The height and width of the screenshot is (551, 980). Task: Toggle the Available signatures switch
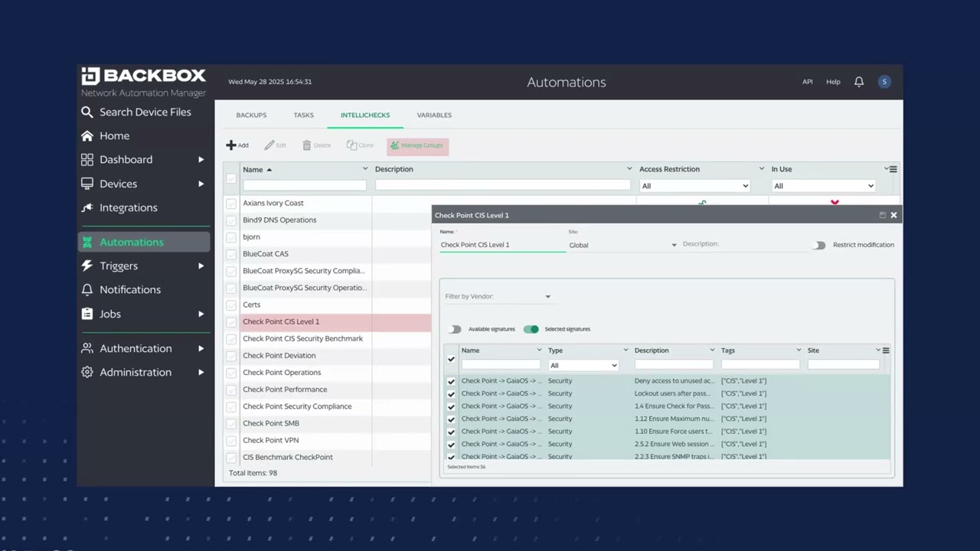pyautogui.click(x=456, y=329)
